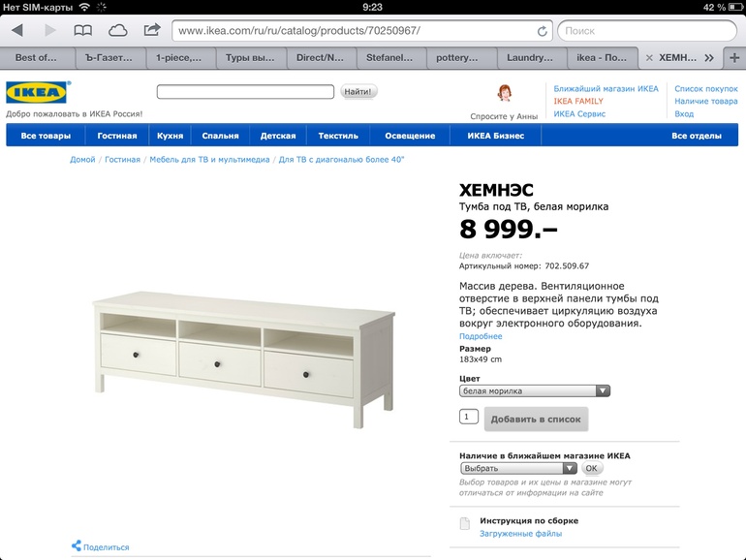This screenshot has width=746, height=560.
Task: Click the TV bench product image
Action: (244, 359)
